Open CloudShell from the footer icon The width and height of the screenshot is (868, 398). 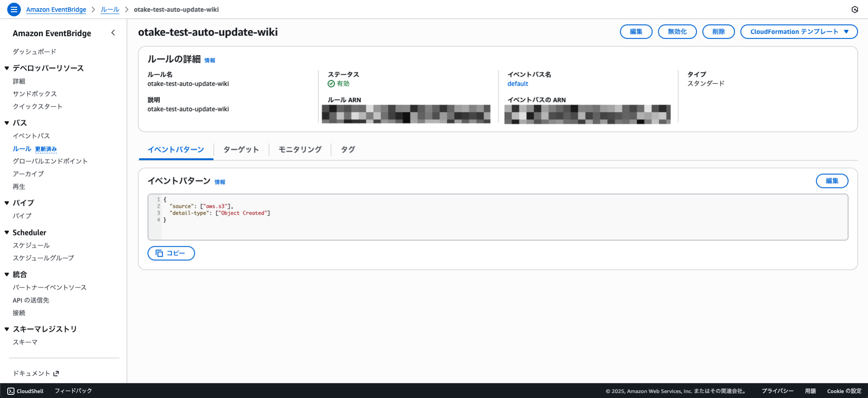click(11, 391)
